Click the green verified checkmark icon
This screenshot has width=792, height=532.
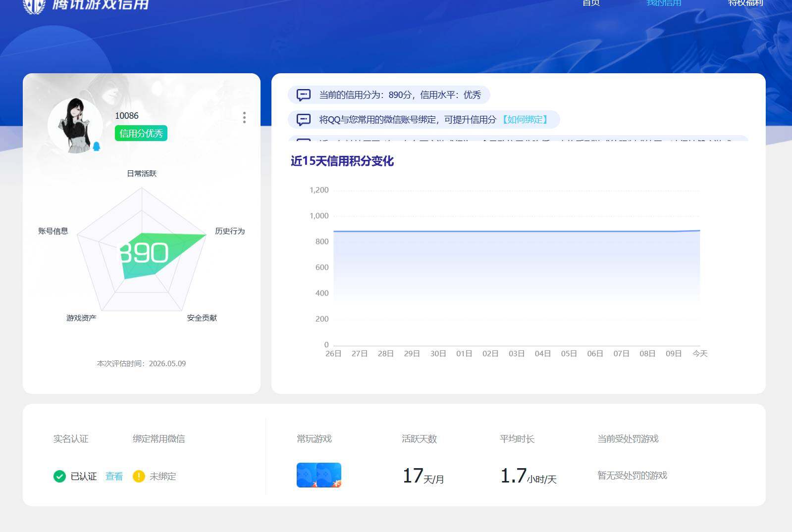59,476
